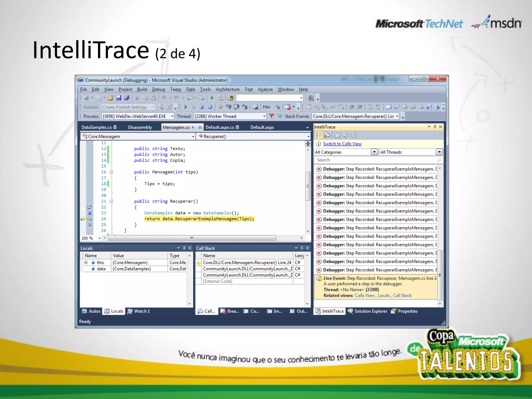The width and height of the screenshot is (532, 399).
Task: Pin the IntelliTrace panel
Action: [435, 127]
